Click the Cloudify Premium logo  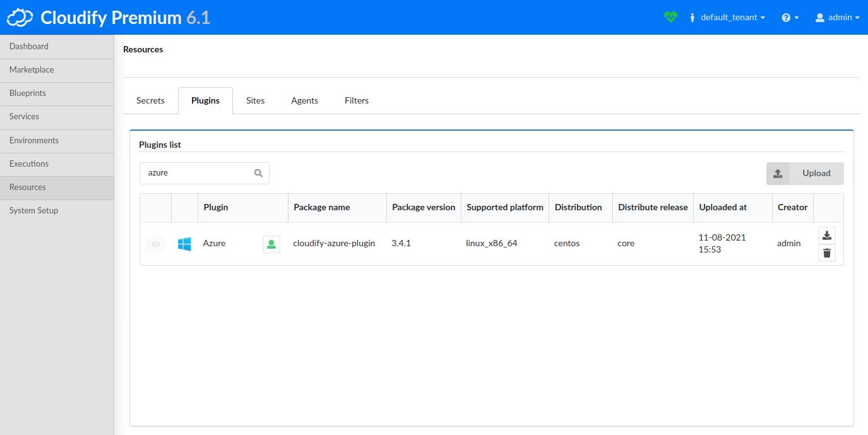(x=107, y=17)
